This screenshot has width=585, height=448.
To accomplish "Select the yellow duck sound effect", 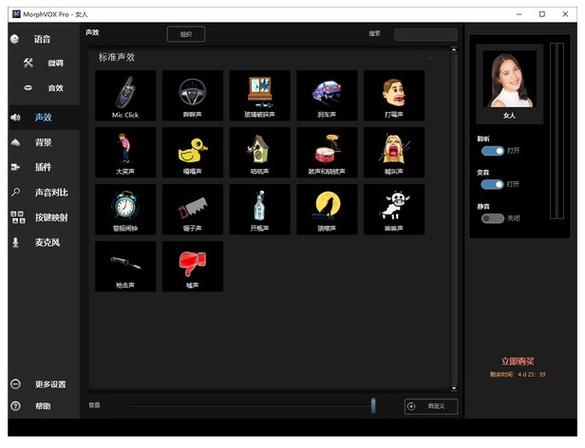I will (x=193, y=152).
